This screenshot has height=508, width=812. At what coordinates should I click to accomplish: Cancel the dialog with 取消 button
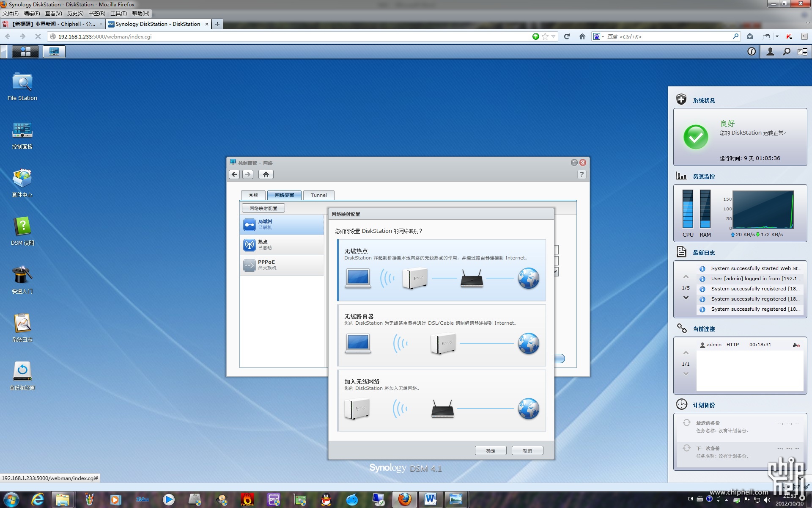point(527,451)
